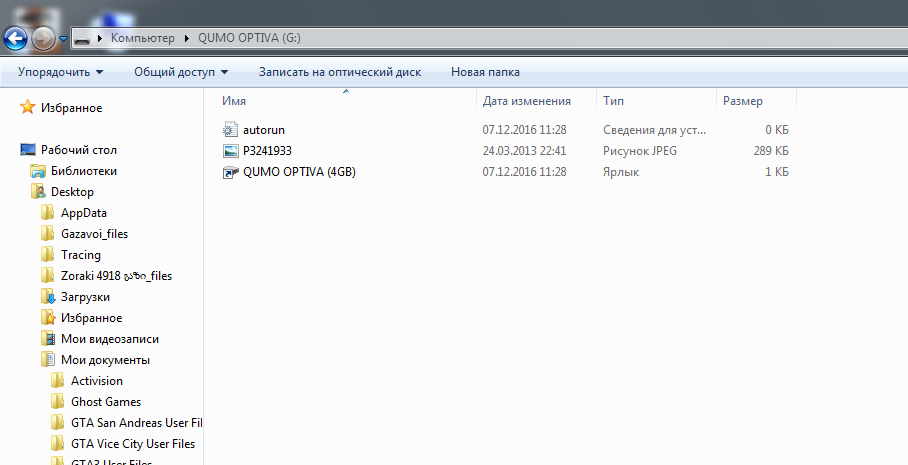
Task: Open the Общий доступ dropdown menu
Action: 181,72
